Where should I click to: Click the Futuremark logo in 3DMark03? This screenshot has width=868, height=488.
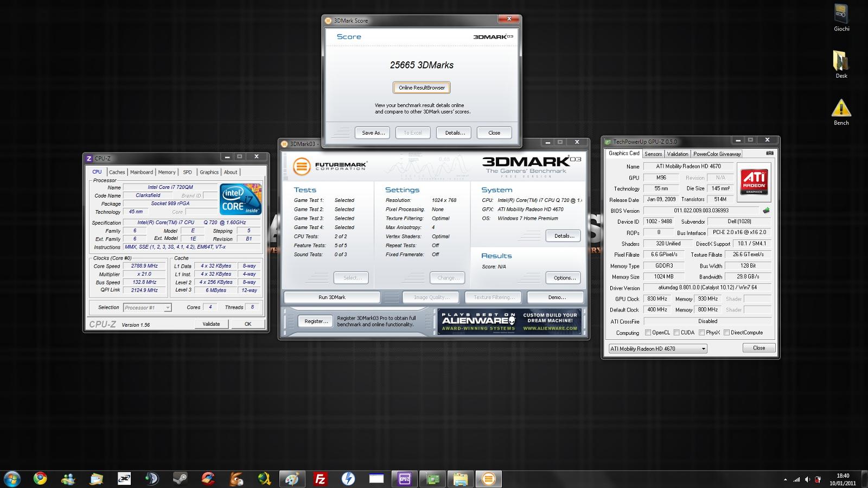[330, 166]
